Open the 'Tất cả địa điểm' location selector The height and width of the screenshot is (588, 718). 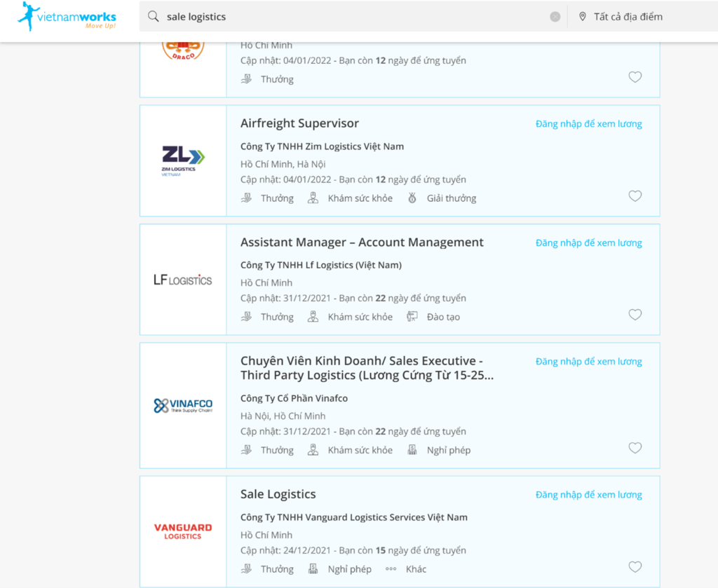(x=628, y=17)
